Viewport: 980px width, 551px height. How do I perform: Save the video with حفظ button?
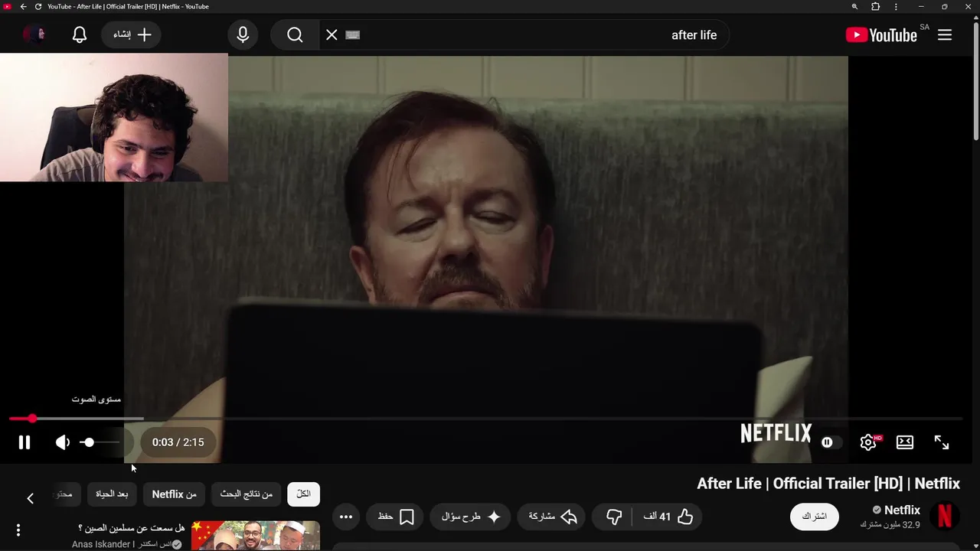396,517
